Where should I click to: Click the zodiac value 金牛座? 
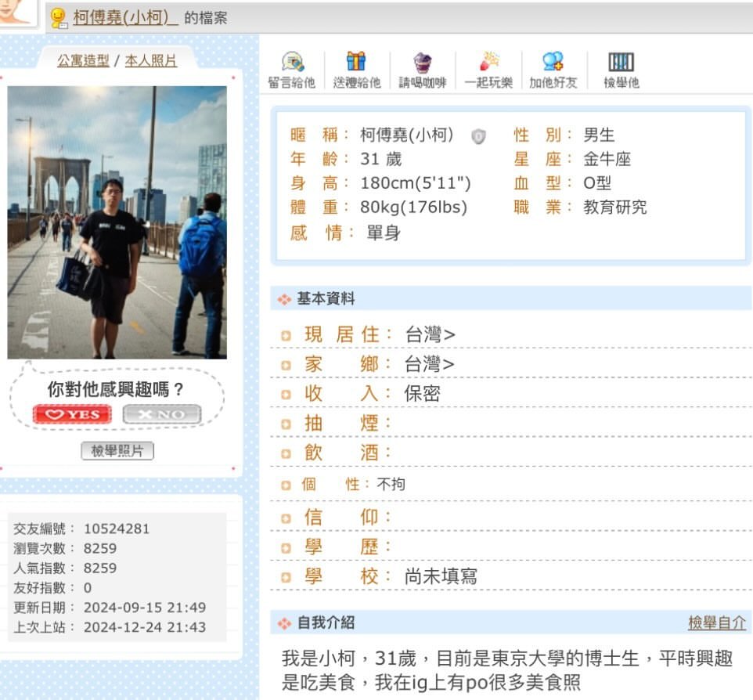pyautogui.click(x=607, y=159)
